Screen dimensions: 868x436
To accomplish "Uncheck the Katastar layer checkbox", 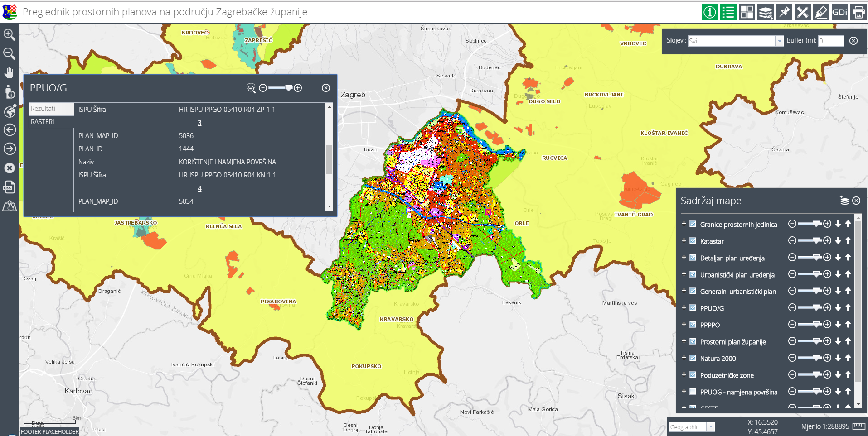I will [x=693, y=241].
